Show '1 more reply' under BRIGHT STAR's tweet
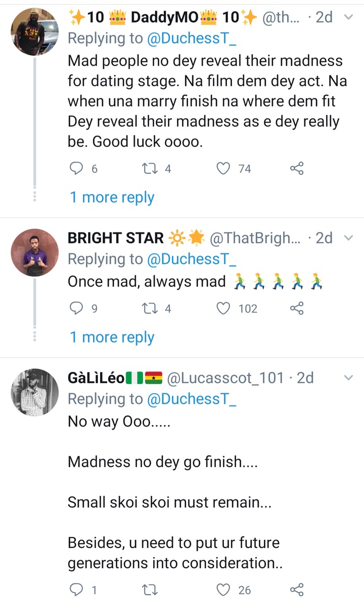 pyautogui.click(x=112, y=337)
